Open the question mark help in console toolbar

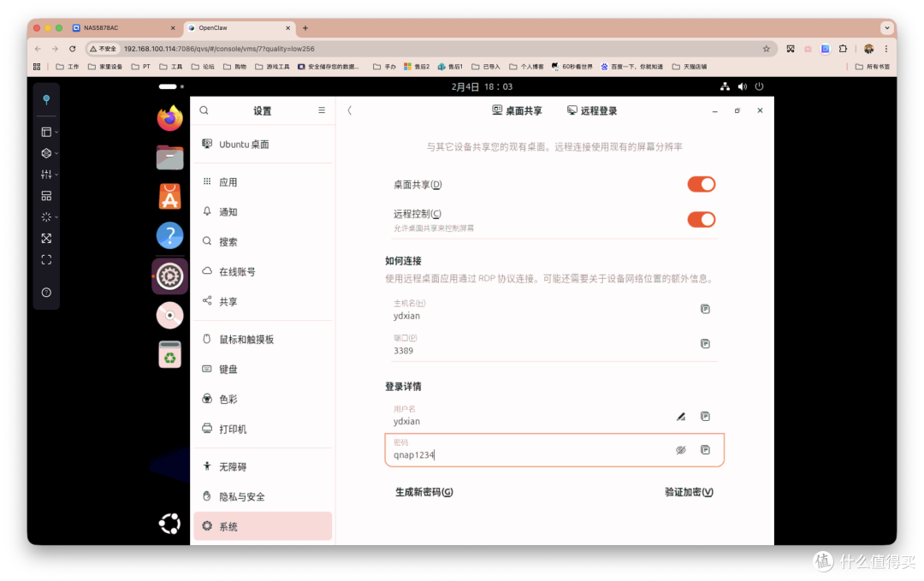[46, 293]
